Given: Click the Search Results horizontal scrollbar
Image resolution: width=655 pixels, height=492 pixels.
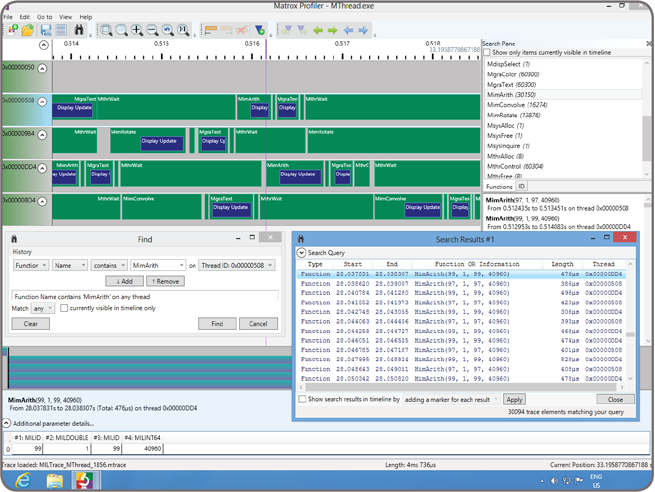Looking at the screenshot, I should click(x=461, y=388).
